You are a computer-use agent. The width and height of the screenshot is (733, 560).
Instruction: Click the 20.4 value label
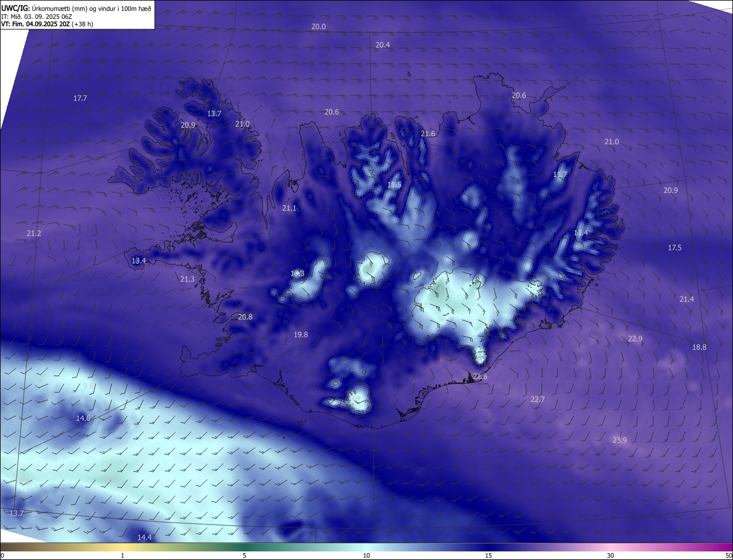(383, 45)
